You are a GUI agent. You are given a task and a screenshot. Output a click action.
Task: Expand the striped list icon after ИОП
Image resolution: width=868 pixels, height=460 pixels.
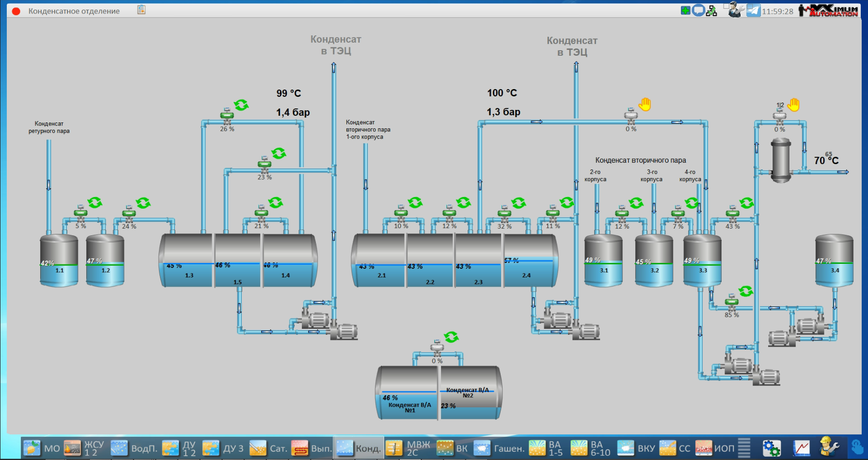coord(744,447)
